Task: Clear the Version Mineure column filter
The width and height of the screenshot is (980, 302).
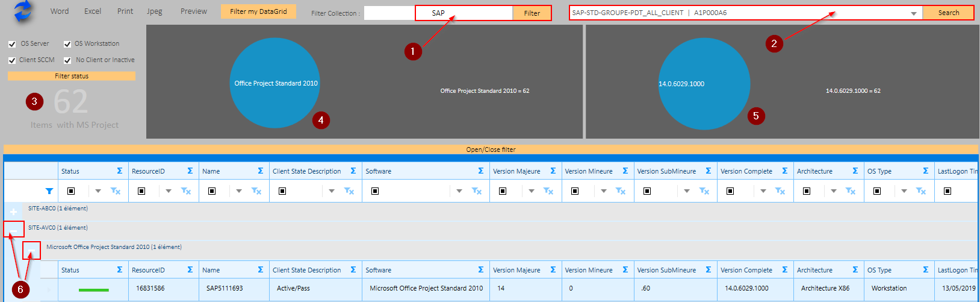Action: (621, 191)
